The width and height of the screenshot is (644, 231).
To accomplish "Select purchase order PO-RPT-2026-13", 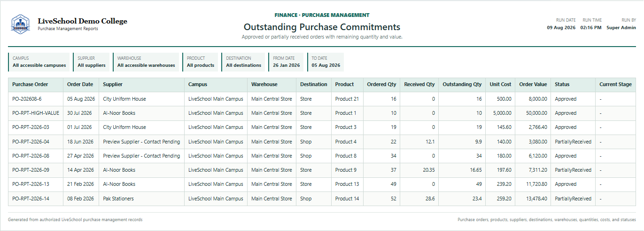I will tap(31, 184).
